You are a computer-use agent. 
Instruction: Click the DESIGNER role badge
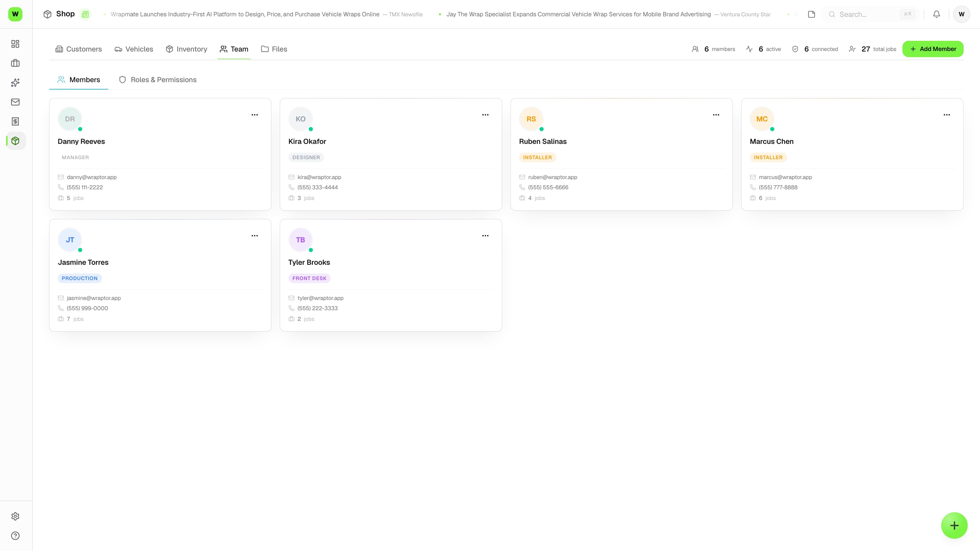click(x=306, y=157)
